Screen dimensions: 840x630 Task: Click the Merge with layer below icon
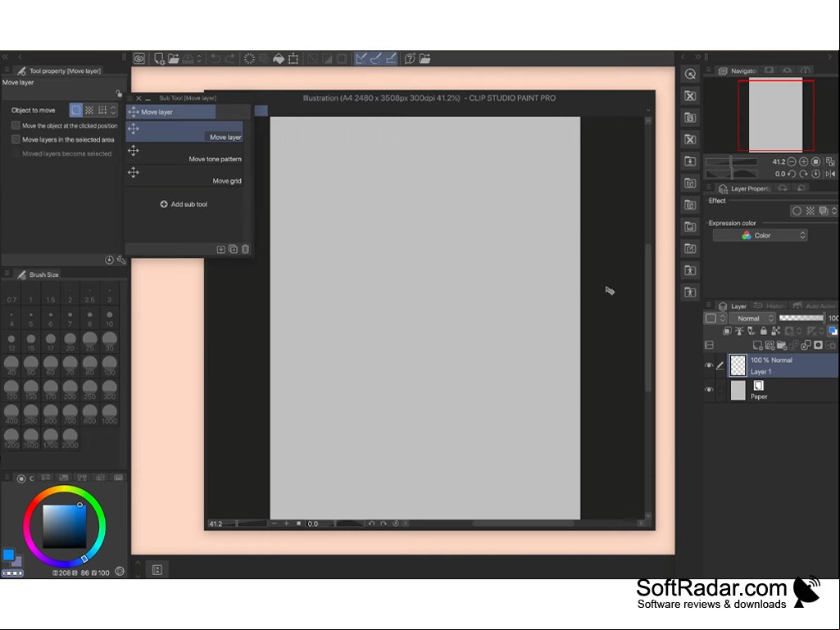click(806, 345)
